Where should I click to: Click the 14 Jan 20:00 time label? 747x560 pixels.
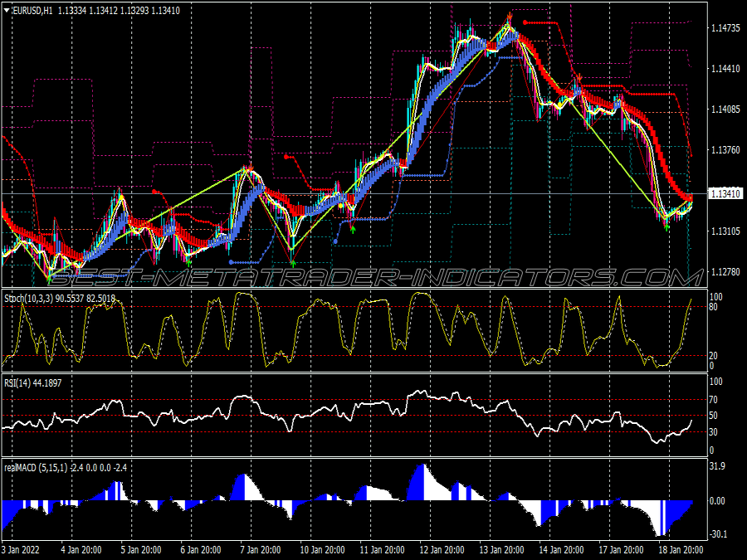pos(561,549)
